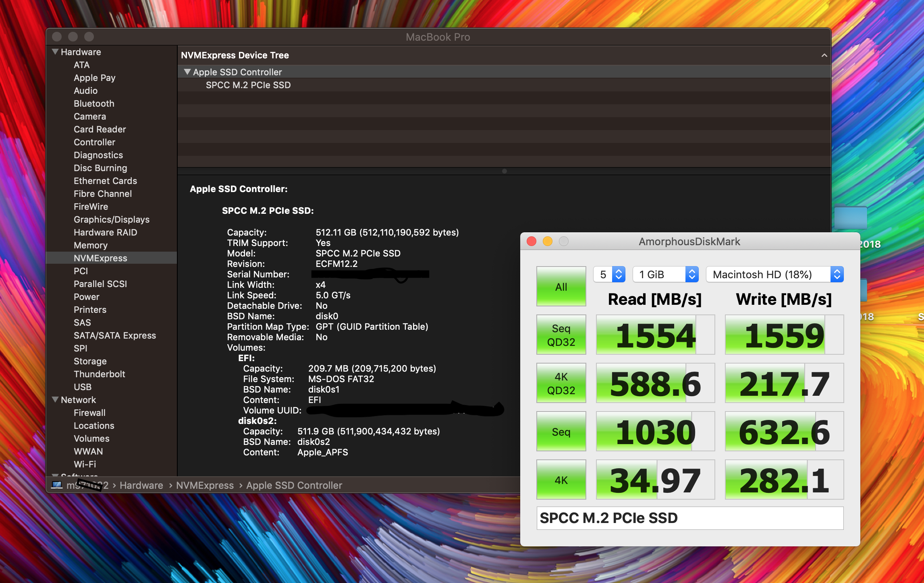Open Storage in the sidebar list

pos(90,361)
